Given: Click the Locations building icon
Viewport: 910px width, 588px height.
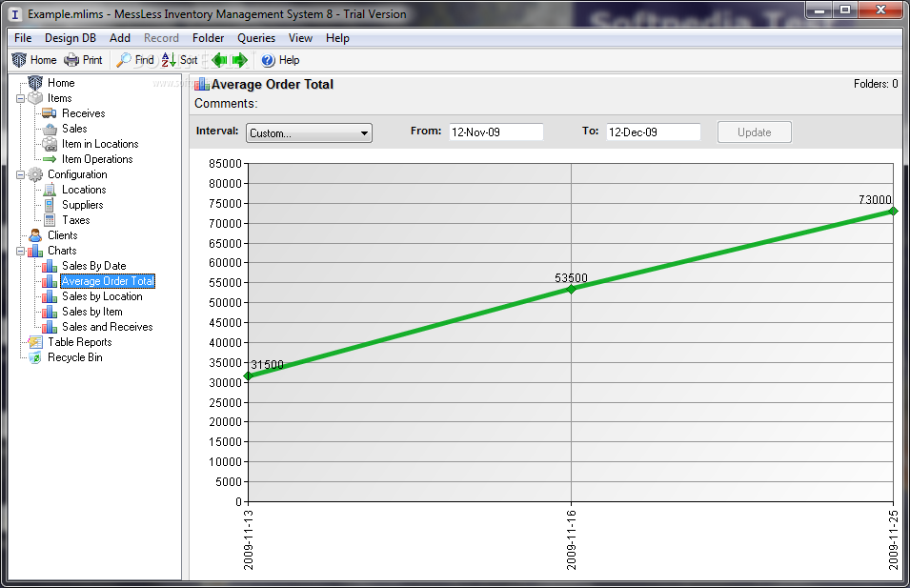Looking at the screenshot, I should point(50,190).
